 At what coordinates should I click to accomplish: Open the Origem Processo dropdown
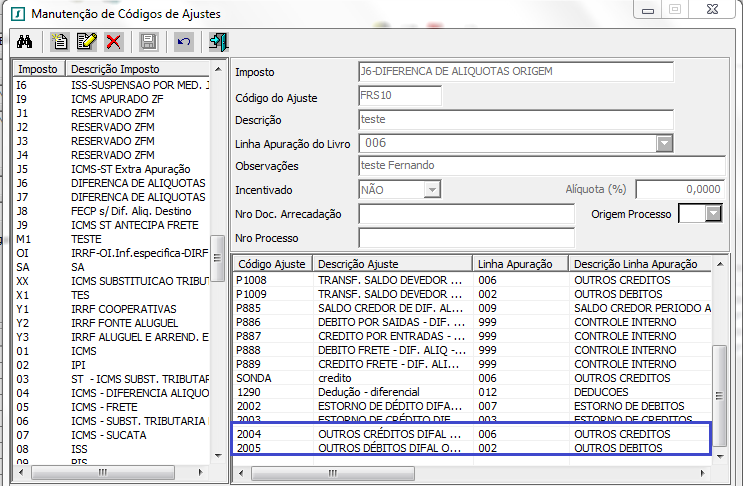[712, 213]
